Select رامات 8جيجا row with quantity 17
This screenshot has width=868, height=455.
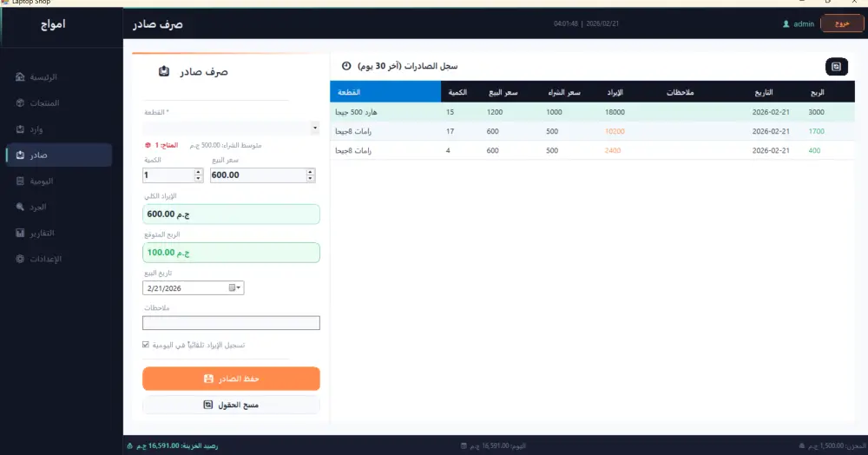click(x=592, y=131)
